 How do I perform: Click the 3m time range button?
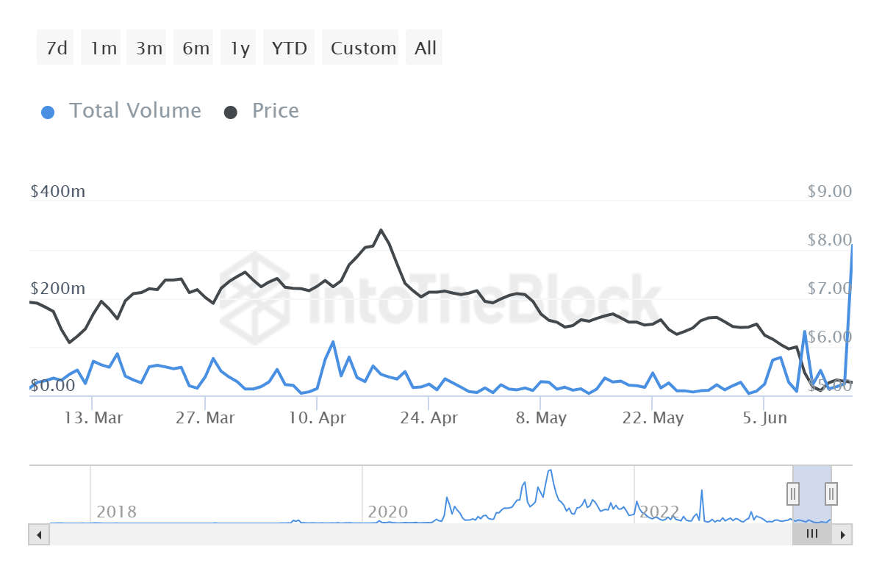point(146,47)
